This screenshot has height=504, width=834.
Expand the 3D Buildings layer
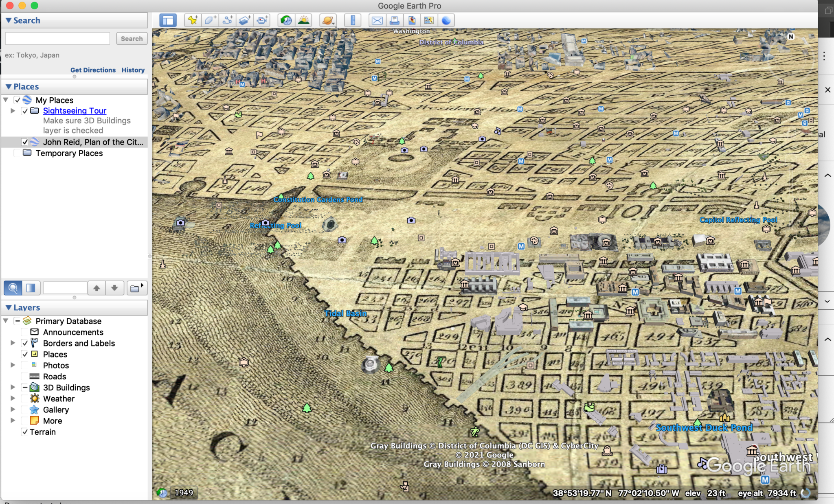pos(13,387)
